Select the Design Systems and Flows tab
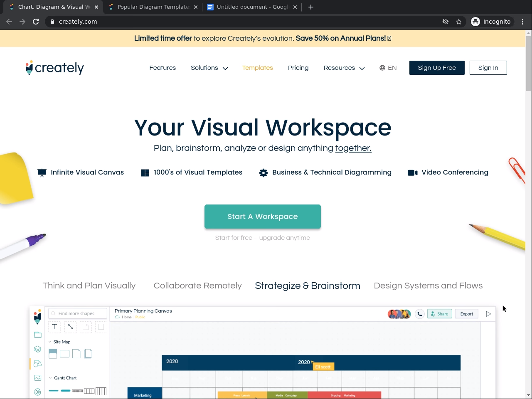This screenshot has height=399, width=532. 428,286
